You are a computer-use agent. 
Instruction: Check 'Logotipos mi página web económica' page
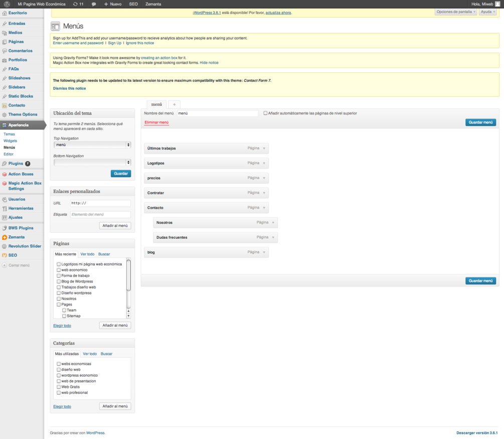coord(59,264)
